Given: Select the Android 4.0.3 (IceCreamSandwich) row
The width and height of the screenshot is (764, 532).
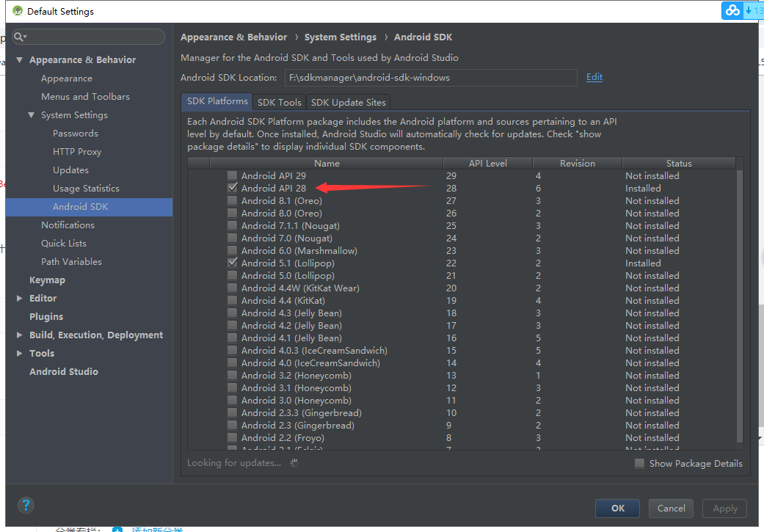Looking at the screenshot, I should [462, 350].
